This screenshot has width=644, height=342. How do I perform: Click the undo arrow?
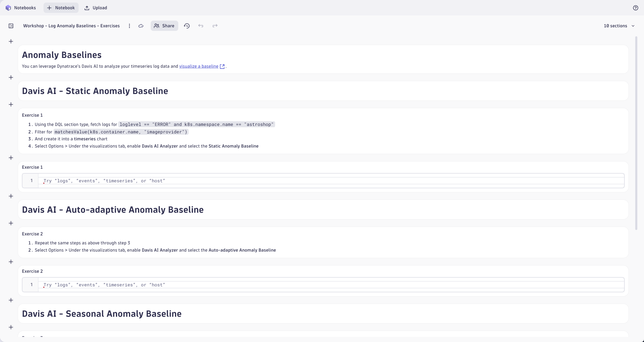click(x=201, y=26)
